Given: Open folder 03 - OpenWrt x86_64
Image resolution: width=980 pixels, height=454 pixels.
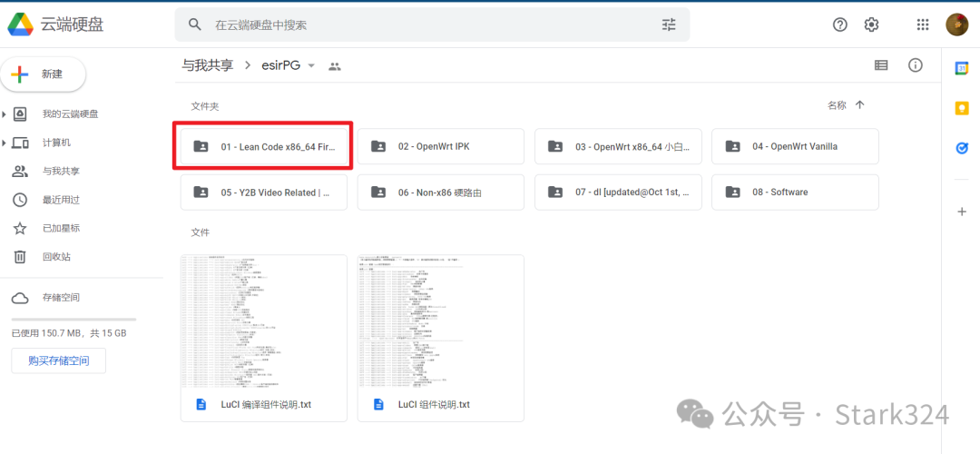Looking at the screenshot, I should point(618,146).
